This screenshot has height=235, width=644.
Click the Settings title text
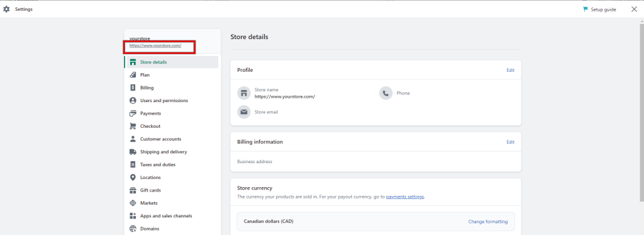tap(24, 9)
